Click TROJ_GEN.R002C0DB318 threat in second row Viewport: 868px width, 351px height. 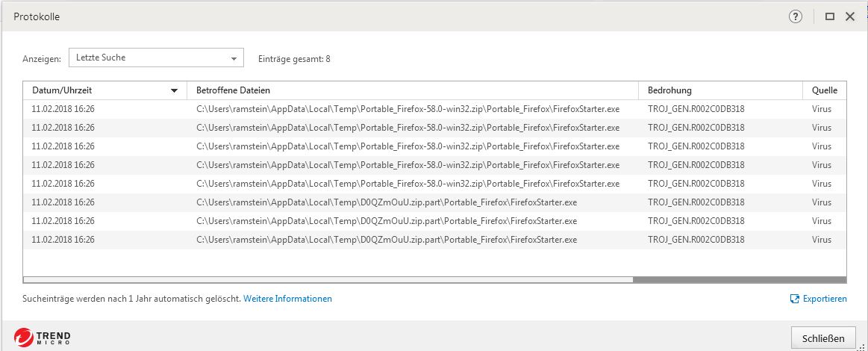(696, 128)
